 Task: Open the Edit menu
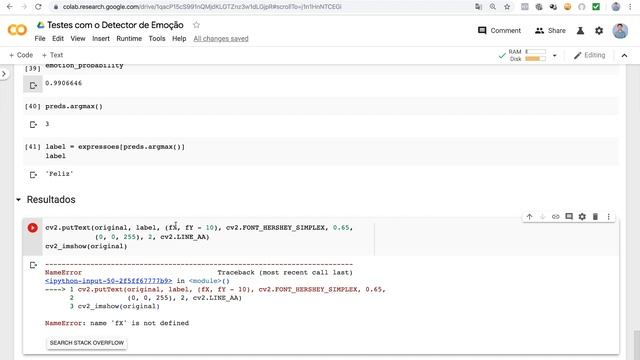tap(58, 38)
